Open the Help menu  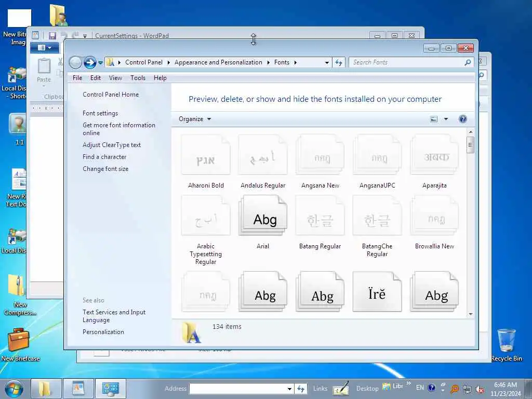(160, 78)
